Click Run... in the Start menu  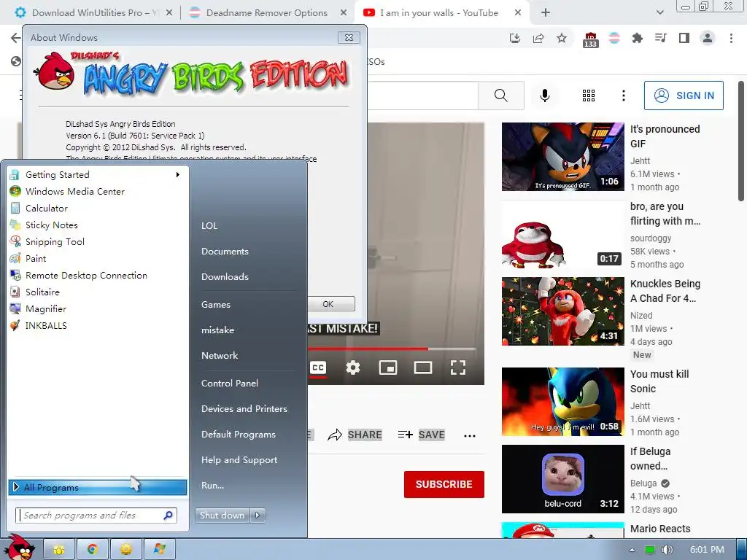click(x=212, y=485)
